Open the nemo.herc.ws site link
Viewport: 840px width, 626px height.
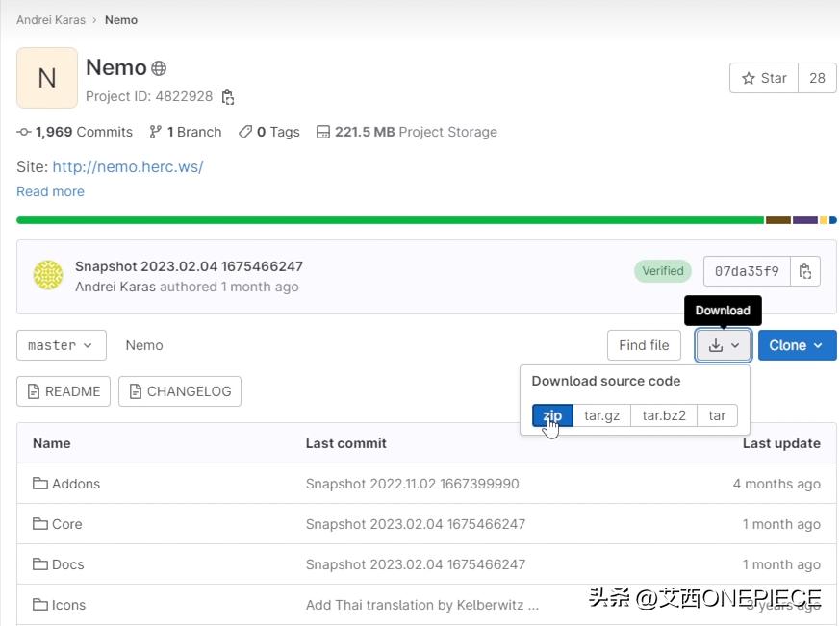127,166
